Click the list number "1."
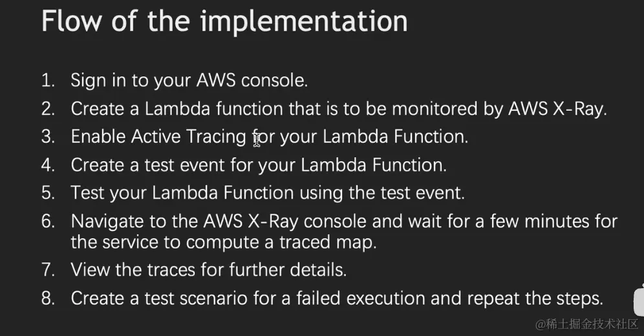Image resolution: width=644 pixels, height=336 pixels. coord(48,80)
